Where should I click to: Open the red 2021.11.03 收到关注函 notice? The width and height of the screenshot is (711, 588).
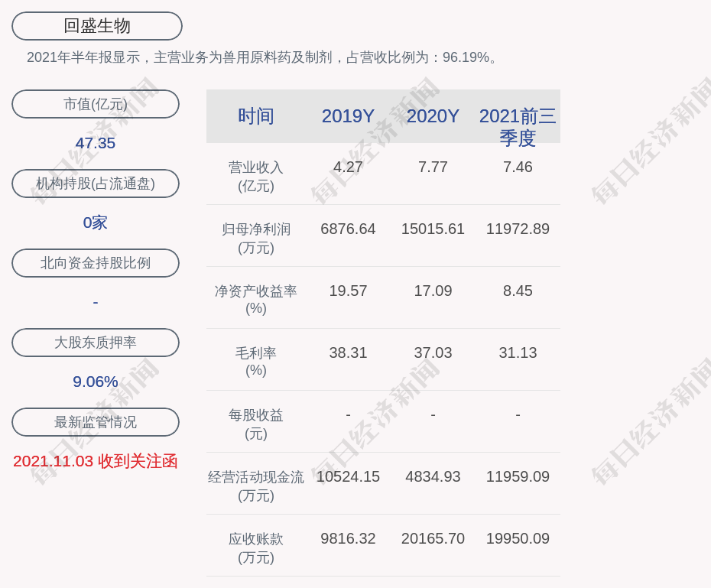click(x=96, y=461)
